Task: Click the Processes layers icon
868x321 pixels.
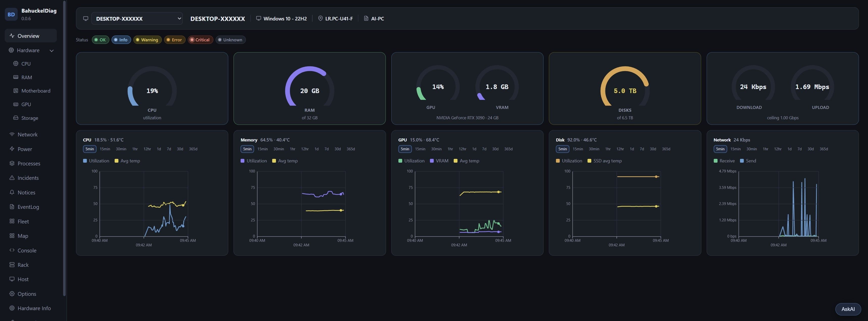Action: click(x=12, y=163)
